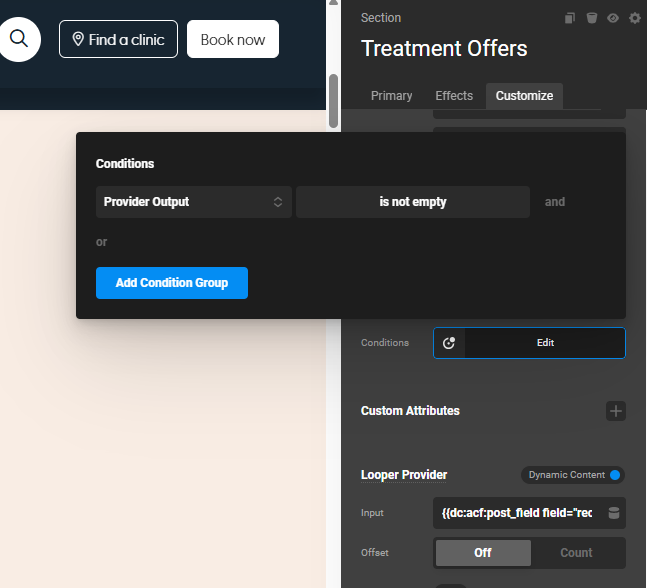Set Offset to Count
Viewport: 647px width, 588px height.
pos(576,553)
